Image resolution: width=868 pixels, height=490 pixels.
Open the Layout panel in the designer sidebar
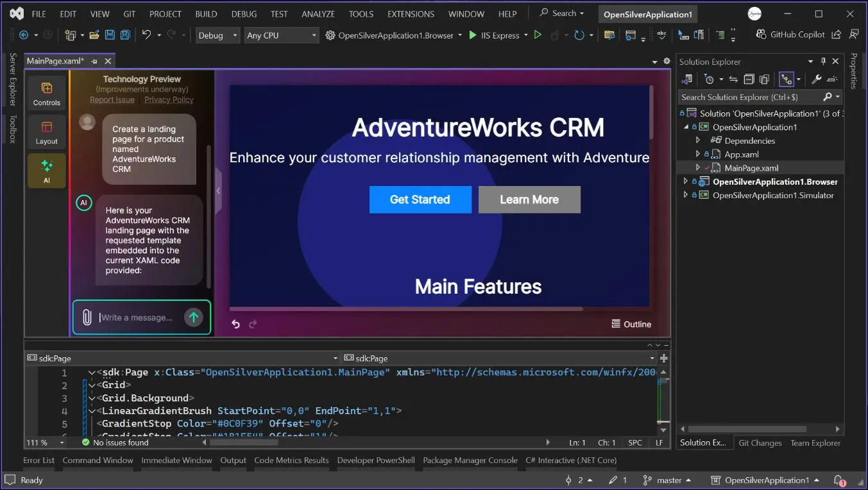(47, 133)
